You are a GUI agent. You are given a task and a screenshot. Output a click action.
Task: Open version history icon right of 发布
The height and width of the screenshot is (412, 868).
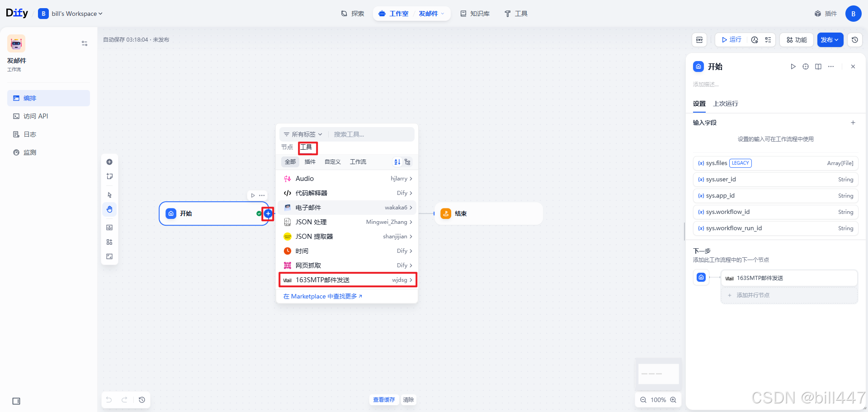(x=855, y=40)
